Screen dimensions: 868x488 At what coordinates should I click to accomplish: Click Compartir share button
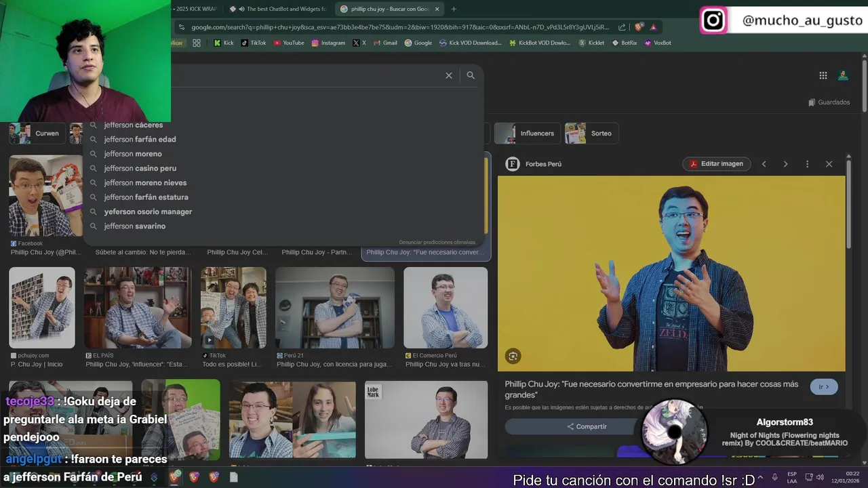(587, 426)
